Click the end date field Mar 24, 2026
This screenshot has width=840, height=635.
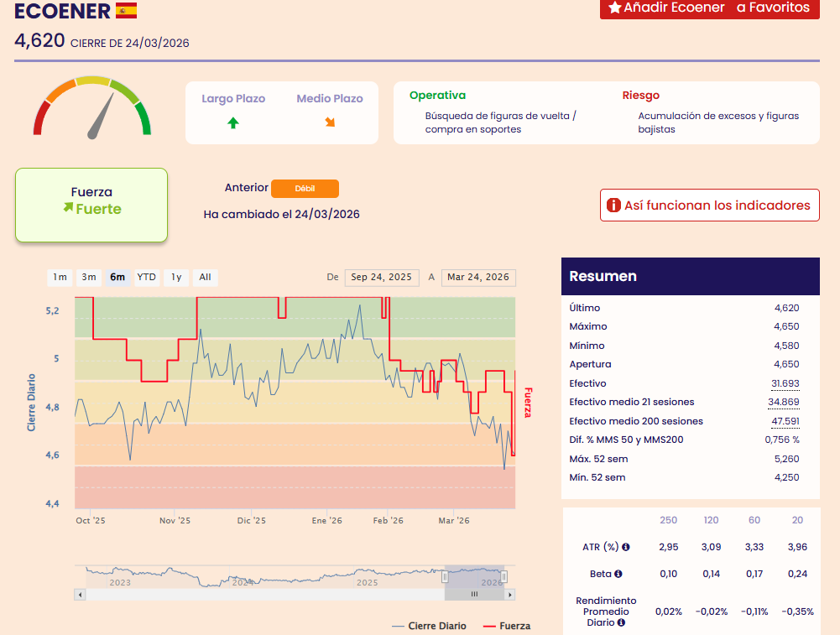click(478, 278)
